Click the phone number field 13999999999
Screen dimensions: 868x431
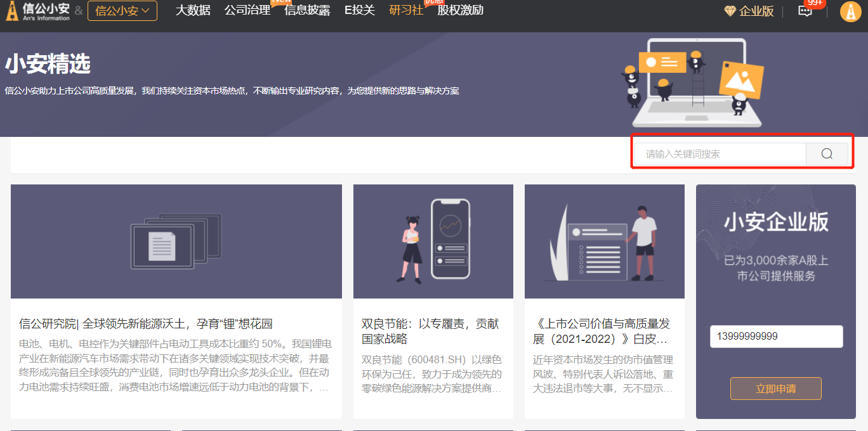point(777,337)
